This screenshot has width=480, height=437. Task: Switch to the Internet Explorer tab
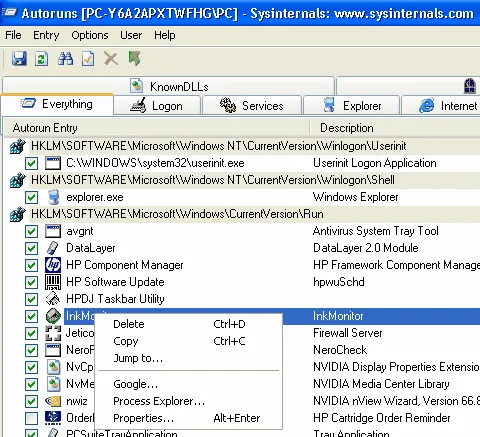[441, 106]
